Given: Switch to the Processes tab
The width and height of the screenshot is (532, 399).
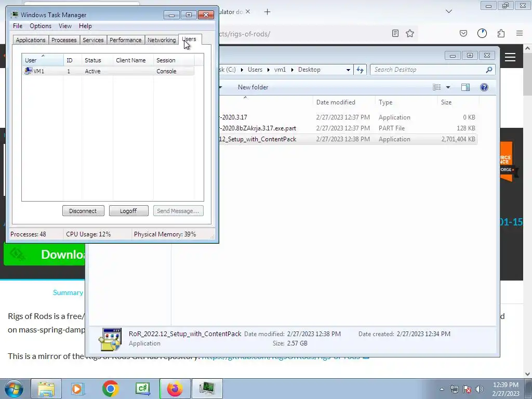Looking at the screenshot, I should (x=64, y=40).
